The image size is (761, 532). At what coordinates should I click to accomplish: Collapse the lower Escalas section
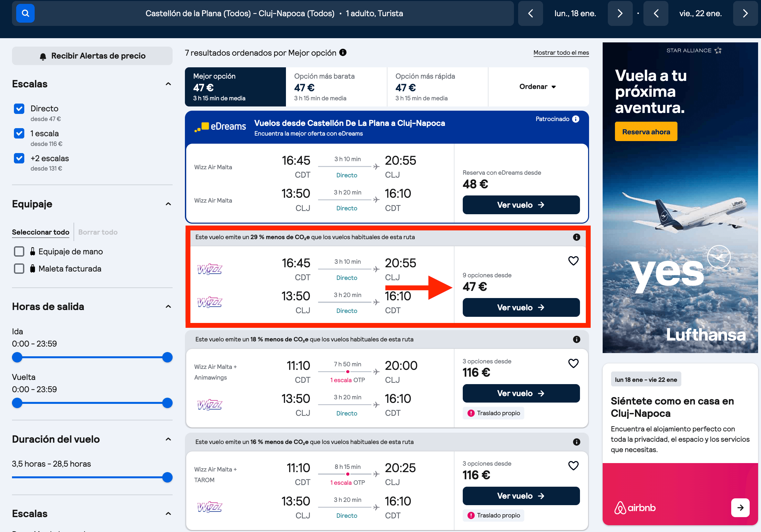pos(168,514)
